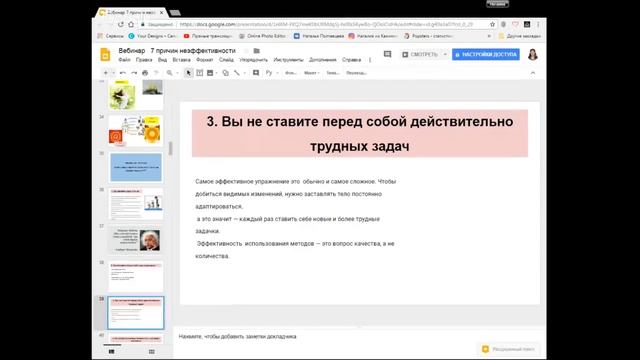Open the Google account avatar
The image size is (640, 360).
(x=533, y=54)
